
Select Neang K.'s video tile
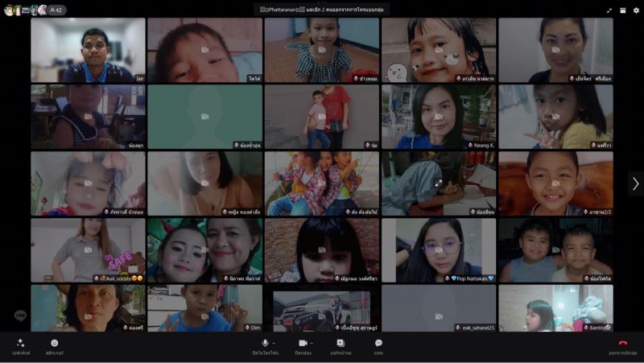click(439, 117)
